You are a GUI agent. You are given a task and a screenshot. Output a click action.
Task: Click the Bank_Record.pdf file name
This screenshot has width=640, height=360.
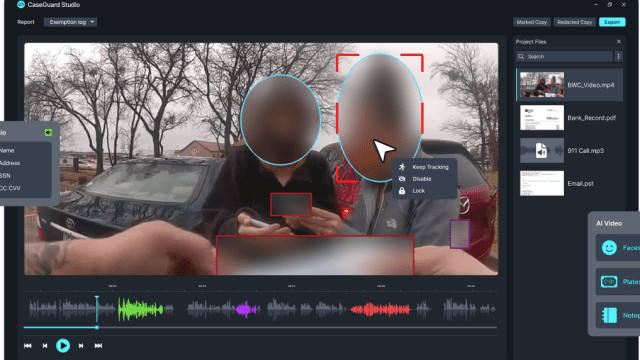click(591, 118)
